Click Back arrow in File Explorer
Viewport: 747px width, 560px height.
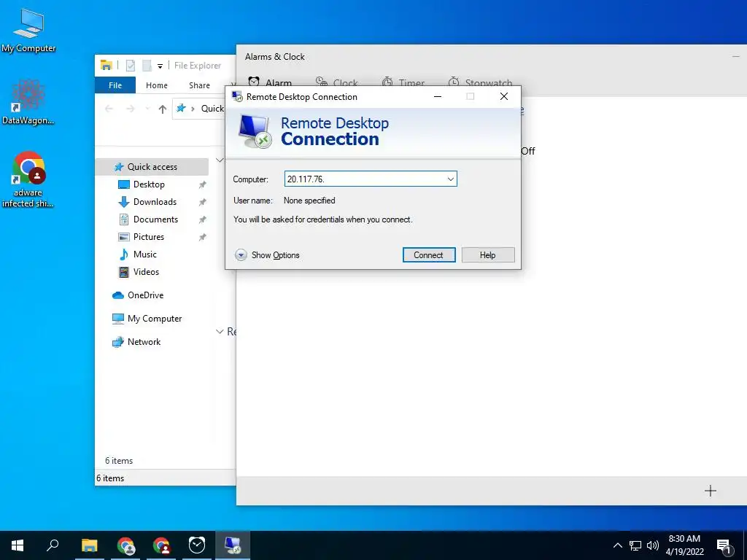(109, 109)
